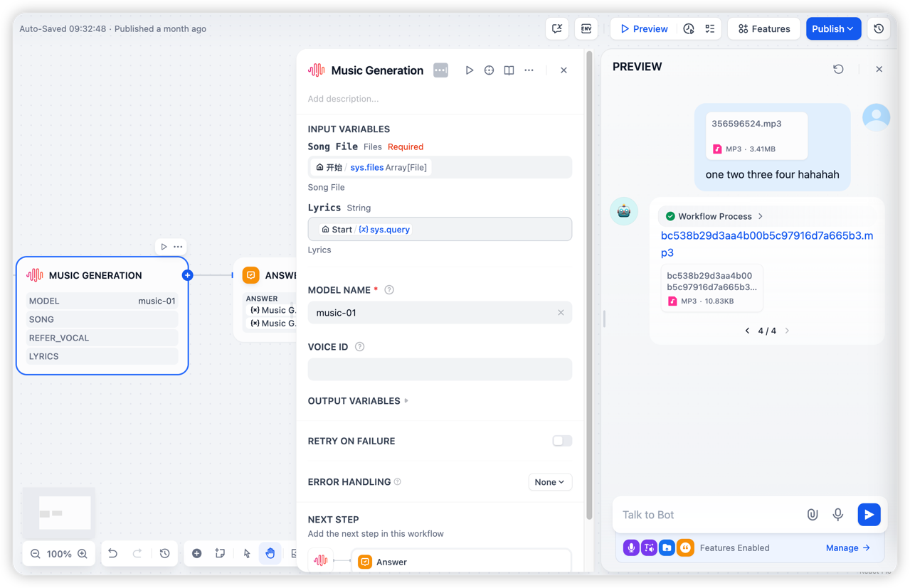Click Manage link for enabled features
Screen dimensions: 910x588
click(x=847, y=548)
